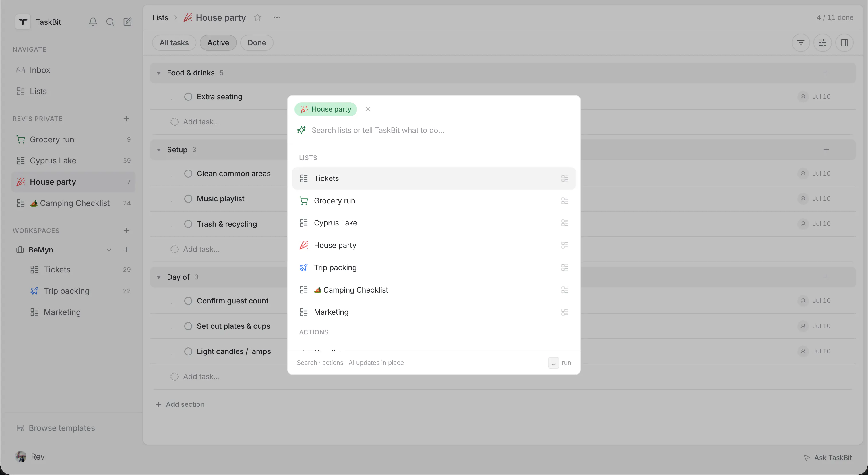Image resolution: width=868 pixels, height=475 pixels.
Task: Add a list to BeMyn workspace
Action: click(126, 250)
